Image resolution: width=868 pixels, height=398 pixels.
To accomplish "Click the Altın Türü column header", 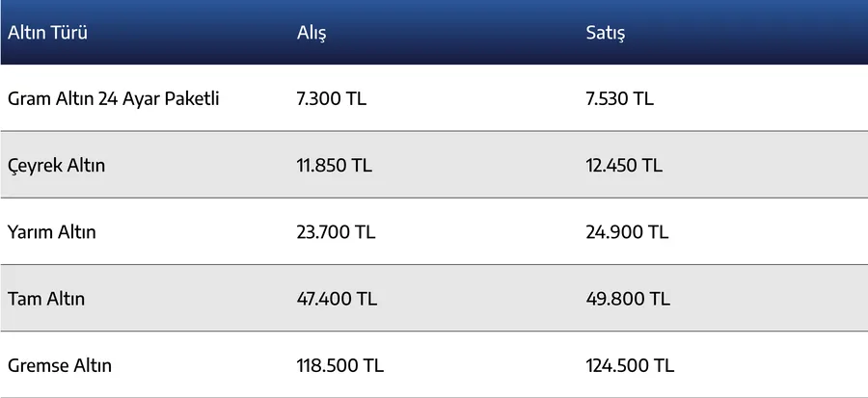I will pos(48,33).
